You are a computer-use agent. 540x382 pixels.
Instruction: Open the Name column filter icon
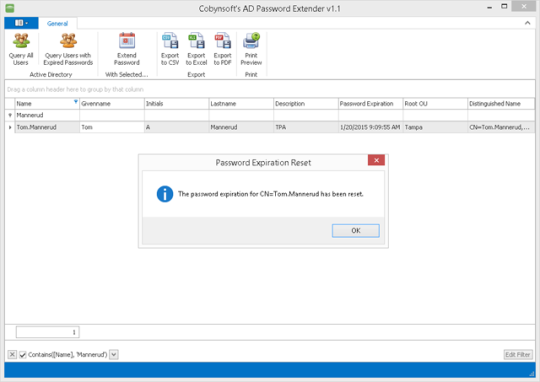click(76, 101)
